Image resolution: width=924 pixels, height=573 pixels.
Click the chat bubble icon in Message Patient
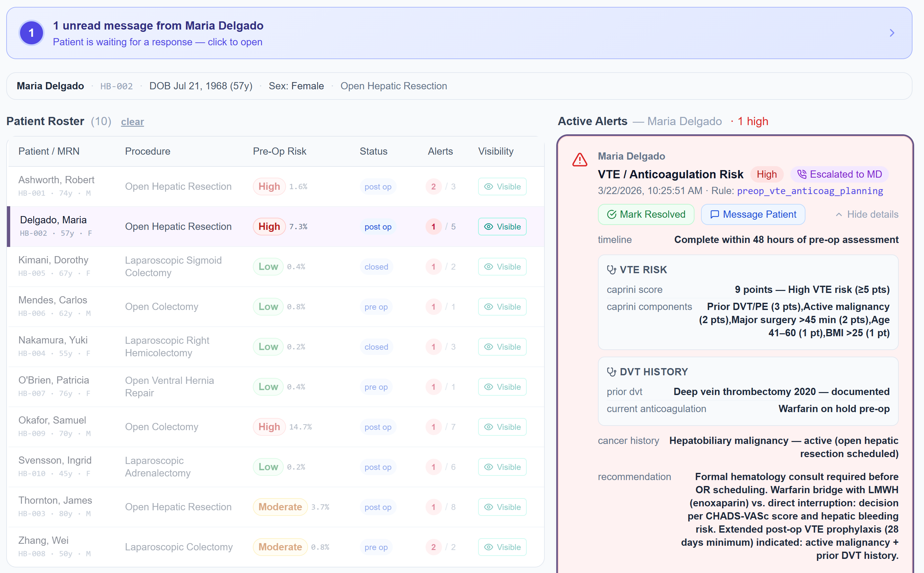(x=715, y=214)
